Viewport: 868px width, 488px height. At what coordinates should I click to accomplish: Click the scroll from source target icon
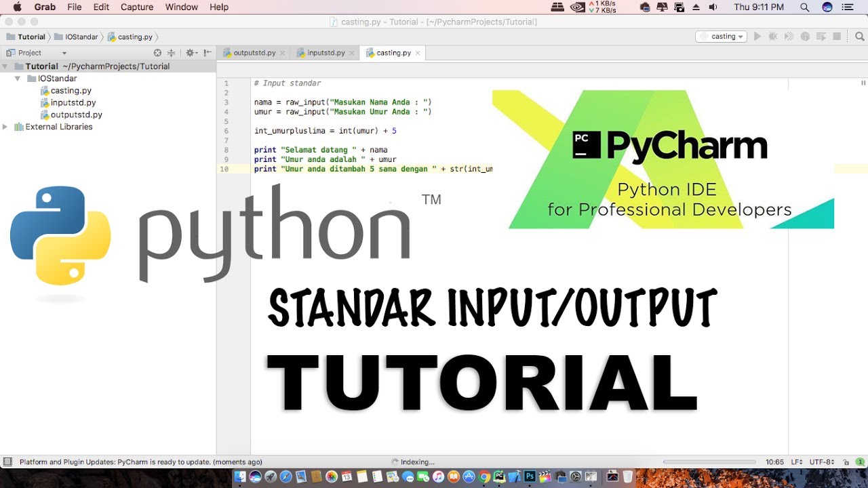point(157,53)
